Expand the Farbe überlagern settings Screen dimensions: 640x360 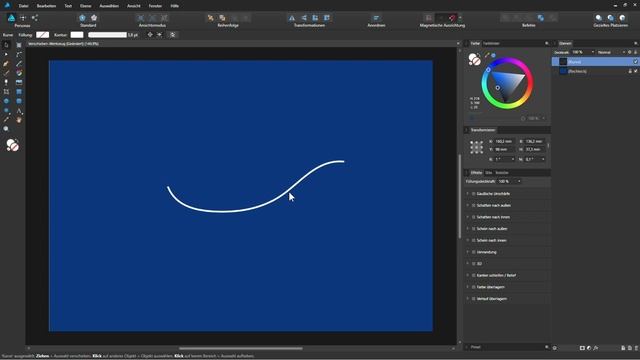(x=468, y=287)
